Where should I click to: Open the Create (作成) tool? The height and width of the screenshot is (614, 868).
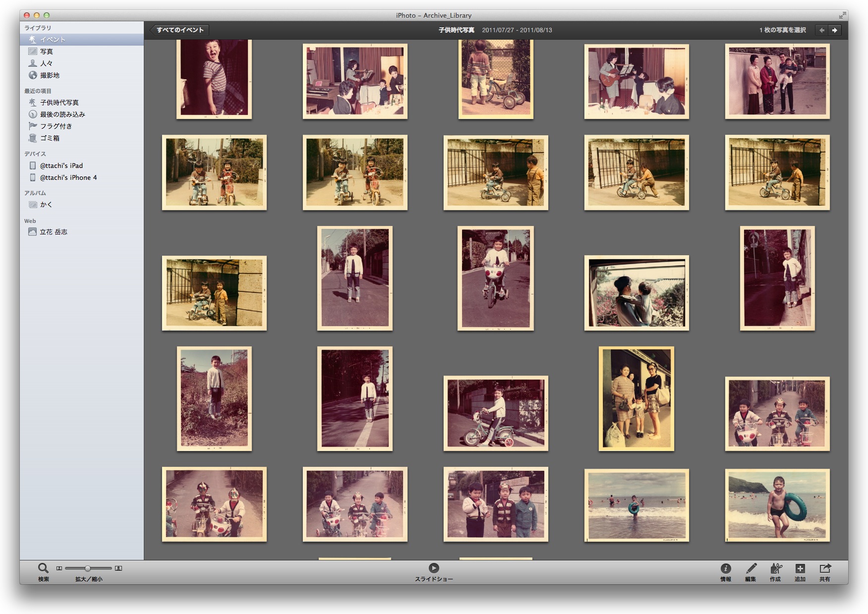775,569
